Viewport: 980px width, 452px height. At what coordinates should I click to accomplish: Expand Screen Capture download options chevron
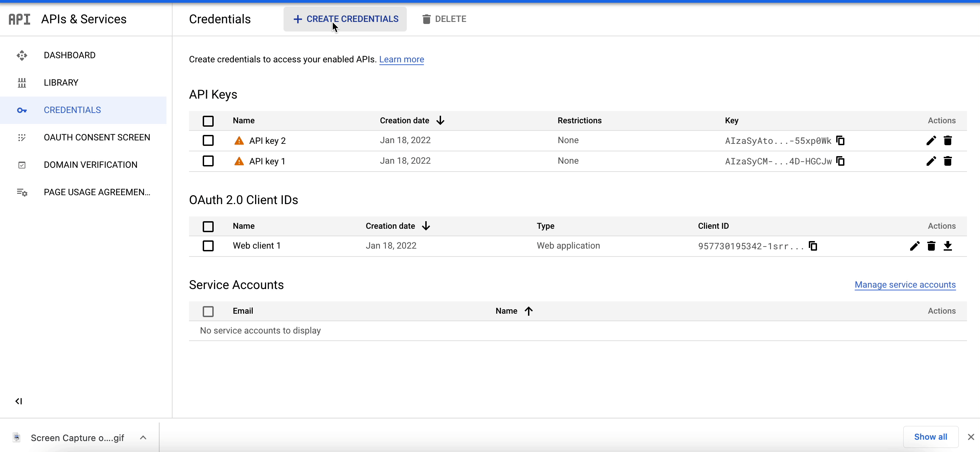pos(143,438)
